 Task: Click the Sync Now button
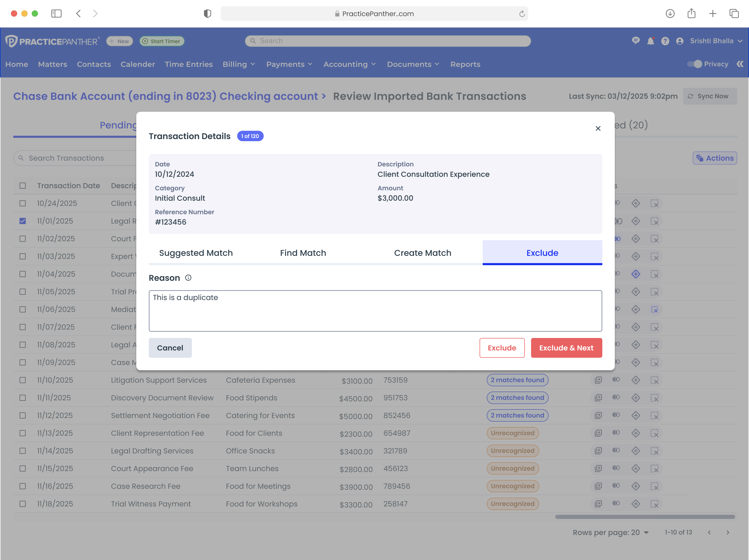coord(710,96)
